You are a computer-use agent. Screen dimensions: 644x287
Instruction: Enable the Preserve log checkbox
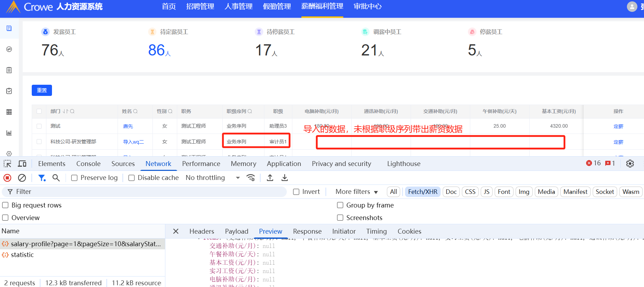pos(74,178)
